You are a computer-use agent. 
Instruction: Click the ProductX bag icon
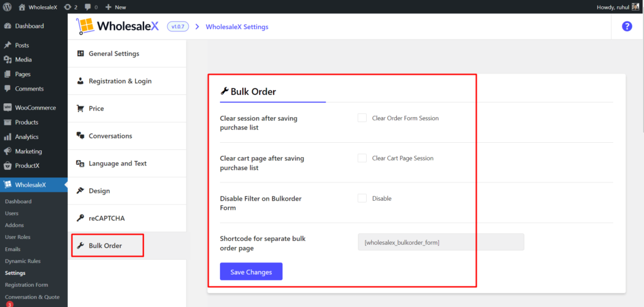[x=8, y=166]
